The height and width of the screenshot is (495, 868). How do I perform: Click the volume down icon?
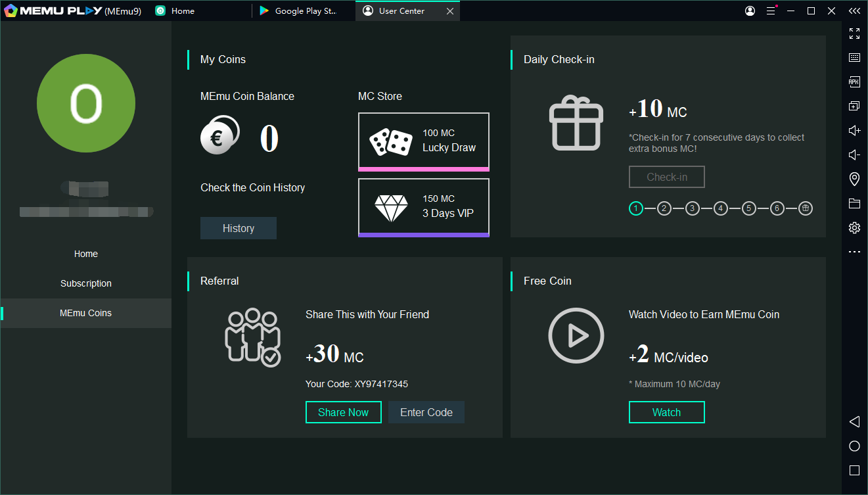(x=854, y=155)
